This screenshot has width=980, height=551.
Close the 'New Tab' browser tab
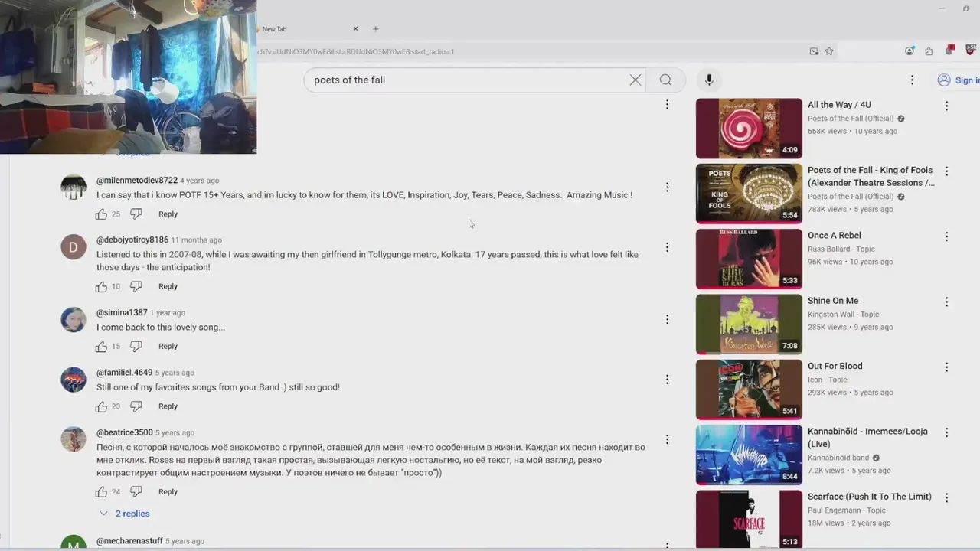[x=355, y=29]
